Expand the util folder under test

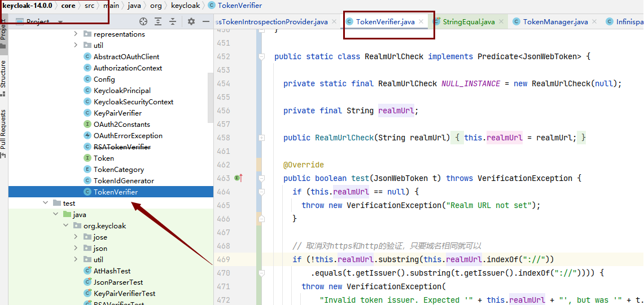click(x=76, y=259)
